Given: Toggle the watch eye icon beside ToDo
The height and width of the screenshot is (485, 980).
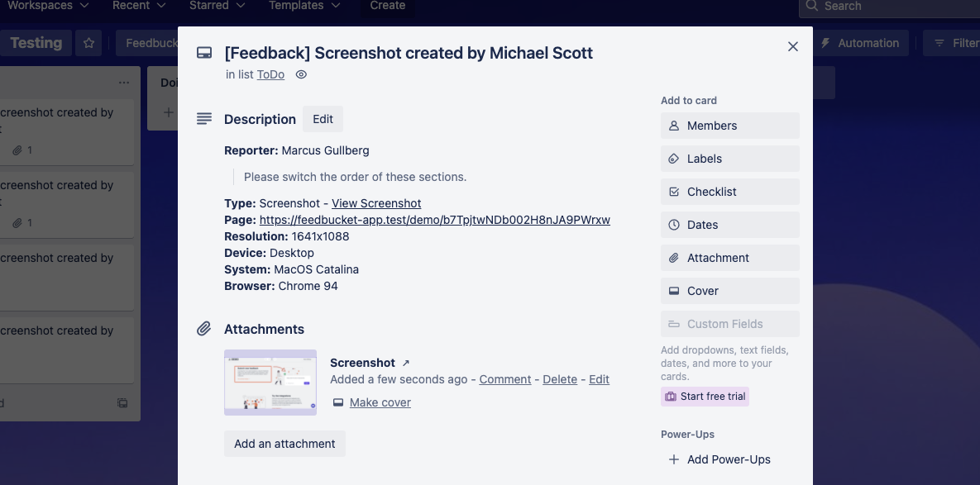Looking at the screenshot, I should click(301, 75).
